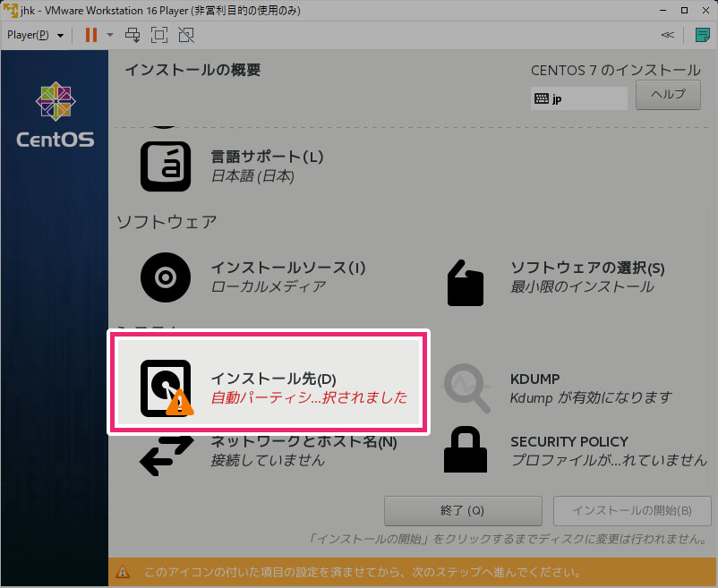The image size is (718, 588).
Task: Open インストールソース(I) disc icon
Action: pos(166,277)
